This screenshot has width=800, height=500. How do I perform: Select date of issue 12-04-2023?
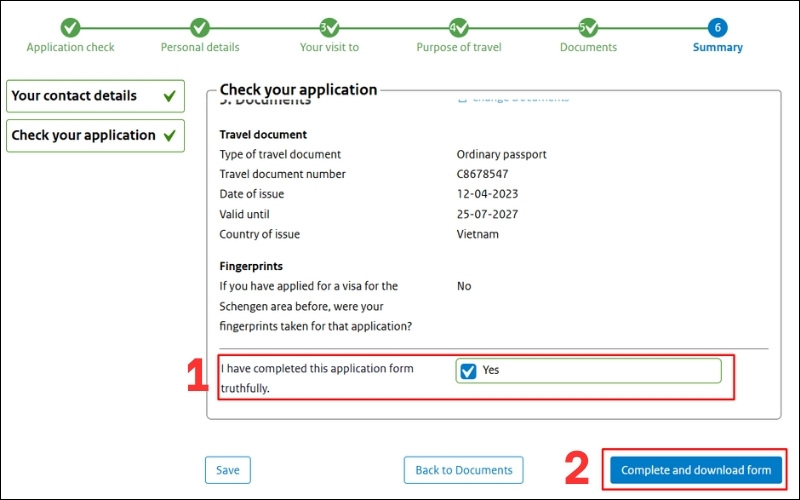coord(487,194)
